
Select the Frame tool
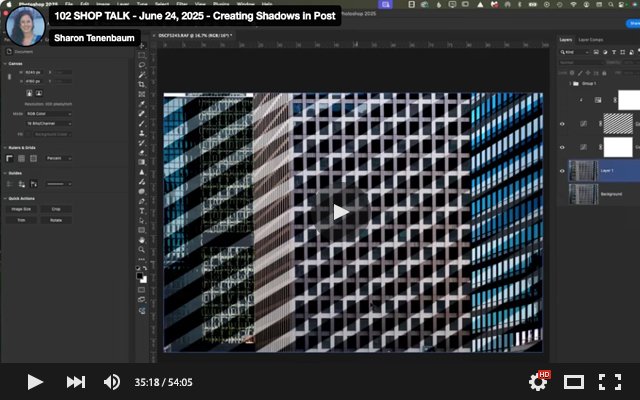142,94
